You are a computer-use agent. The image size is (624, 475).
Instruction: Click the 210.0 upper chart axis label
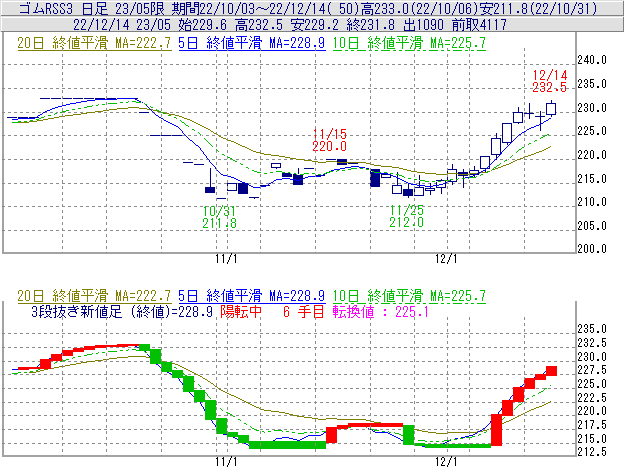pos(592,202)
